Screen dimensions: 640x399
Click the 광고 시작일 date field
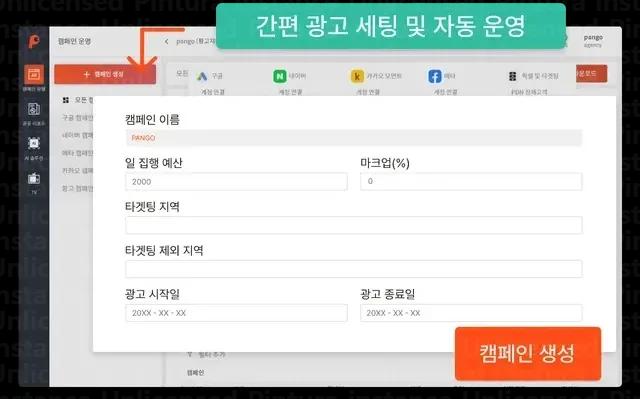(236, 313)
